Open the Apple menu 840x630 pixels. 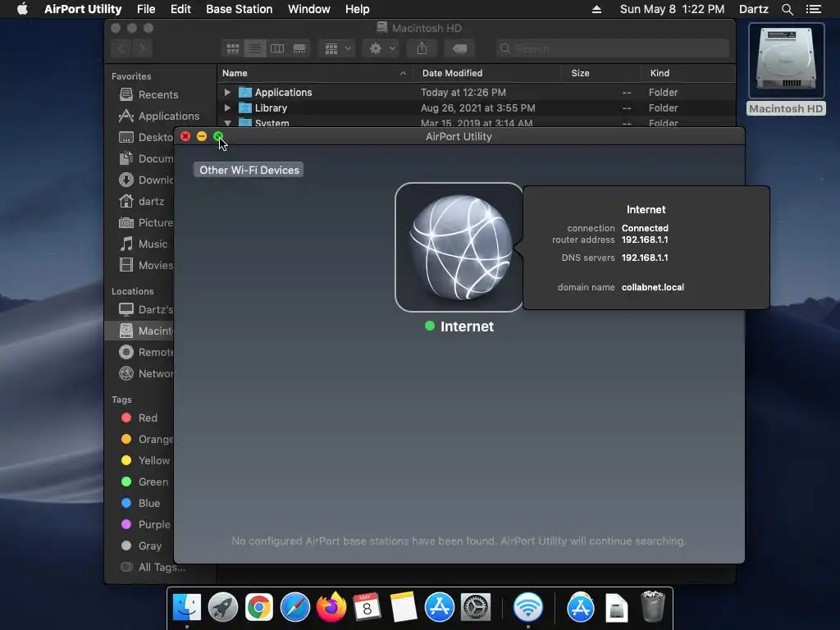[x=22, y=9]
